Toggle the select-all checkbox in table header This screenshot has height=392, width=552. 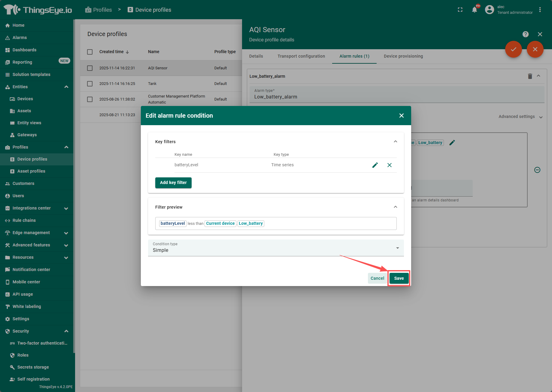point(90,52)
